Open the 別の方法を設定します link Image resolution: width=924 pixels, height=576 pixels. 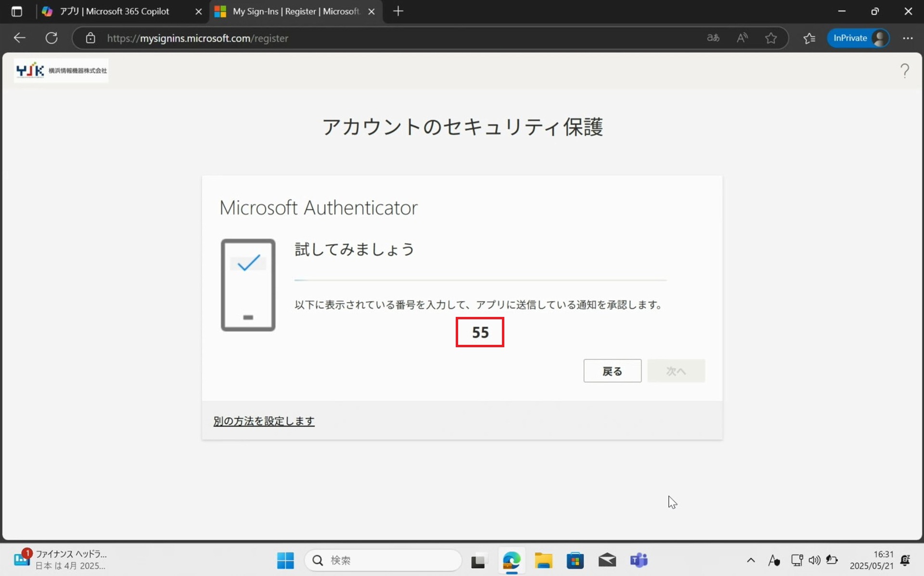pos(264,421)
